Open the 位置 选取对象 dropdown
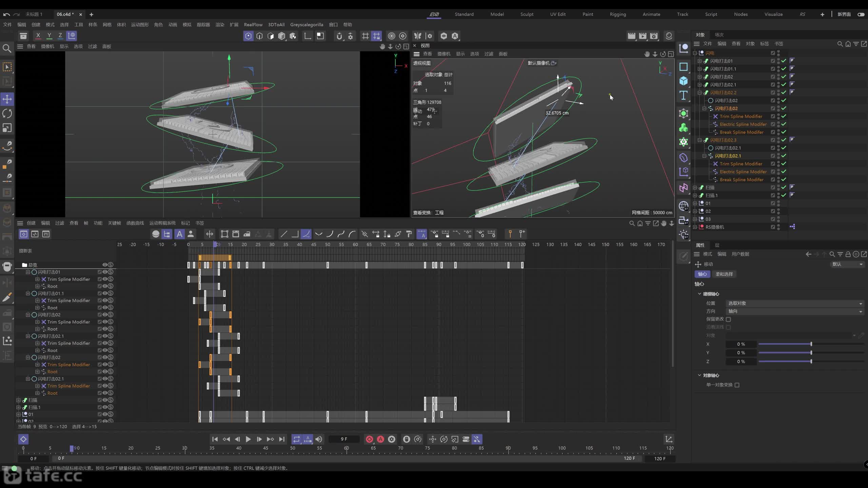The width and height of the screenshot is (868, 488). click(795, 303)
